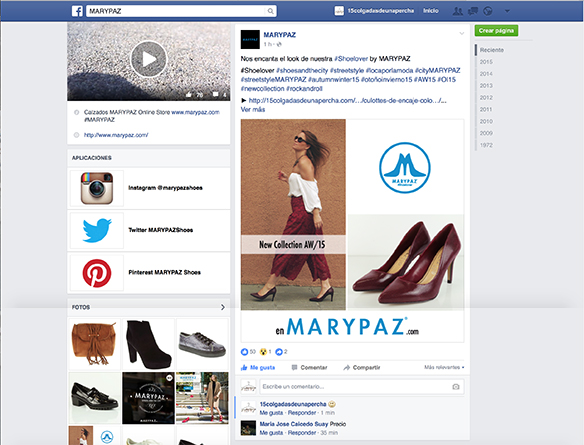Focus the Escribe un comentario field

362,387
